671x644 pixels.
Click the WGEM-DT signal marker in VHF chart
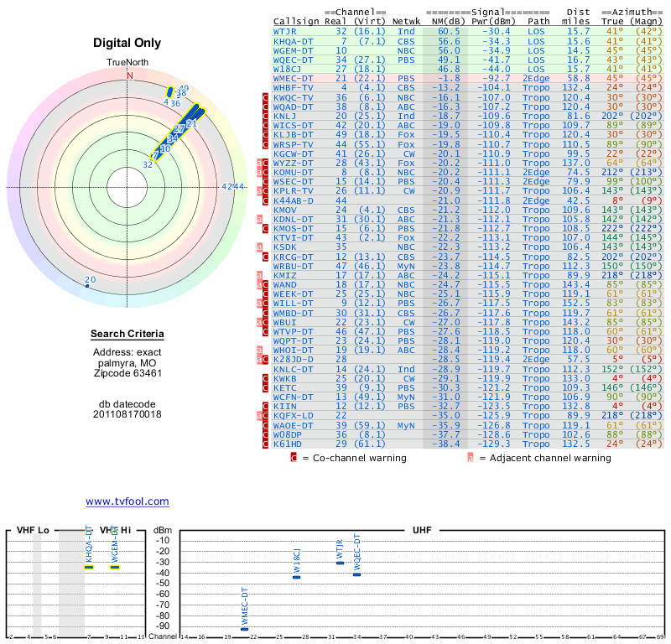pos(115,568)
